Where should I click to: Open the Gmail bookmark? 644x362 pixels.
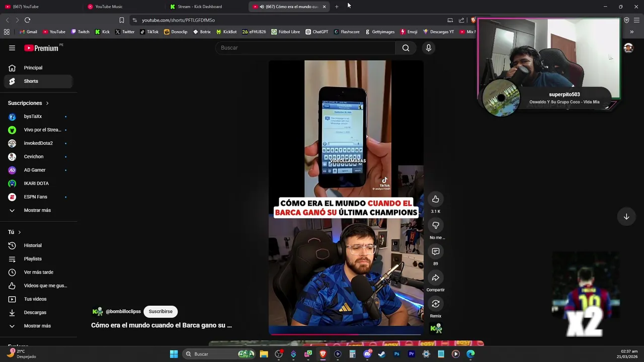pyautogui.click(x=28, y=32)
